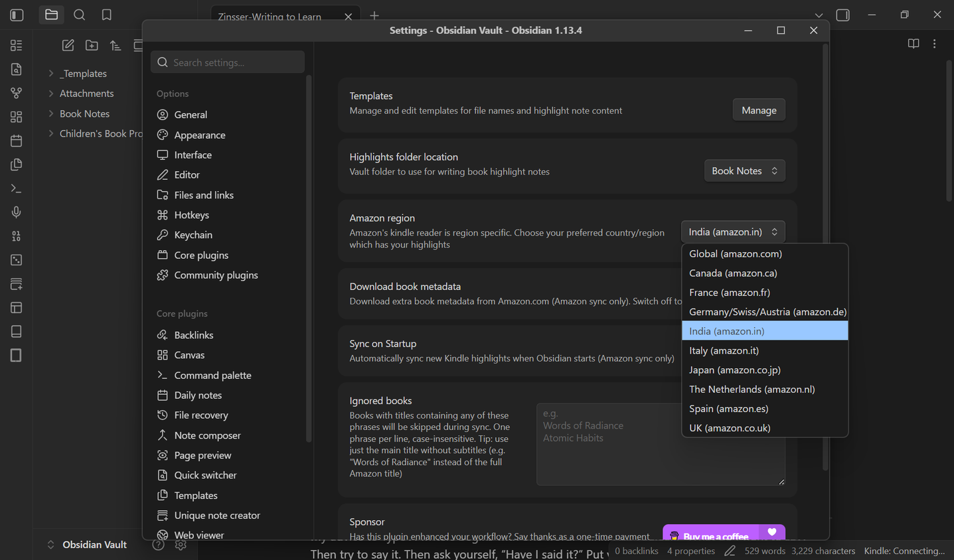Open Hotkeys settings section
The image size is (954, 560).
click(x=228, y=215)
